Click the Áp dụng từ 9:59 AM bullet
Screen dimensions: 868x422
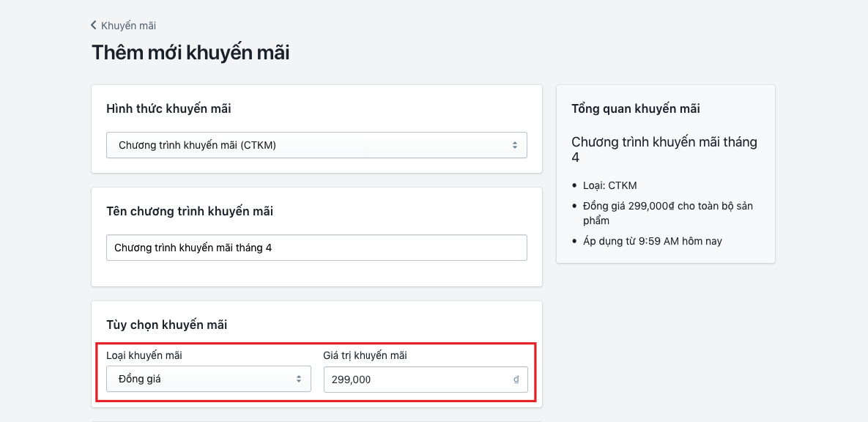coord(651,240)
